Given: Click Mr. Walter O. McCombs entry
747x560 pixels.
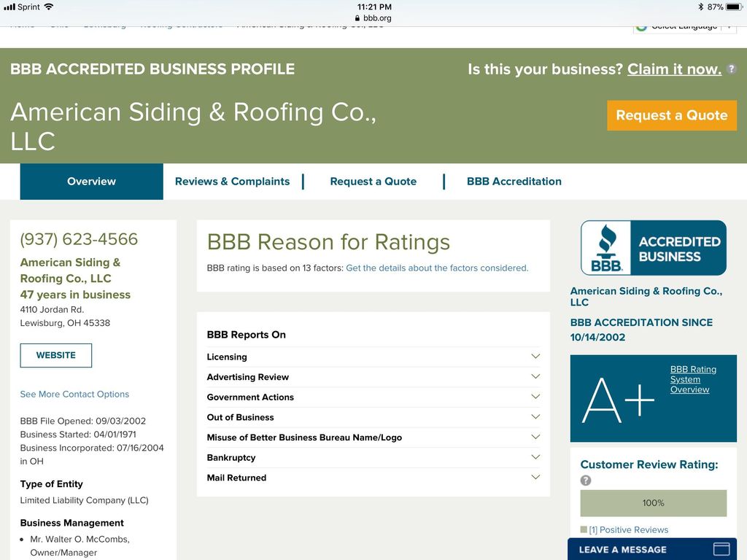Looking at the screenshot, I should pyautogui.click(x=80, y=545).
